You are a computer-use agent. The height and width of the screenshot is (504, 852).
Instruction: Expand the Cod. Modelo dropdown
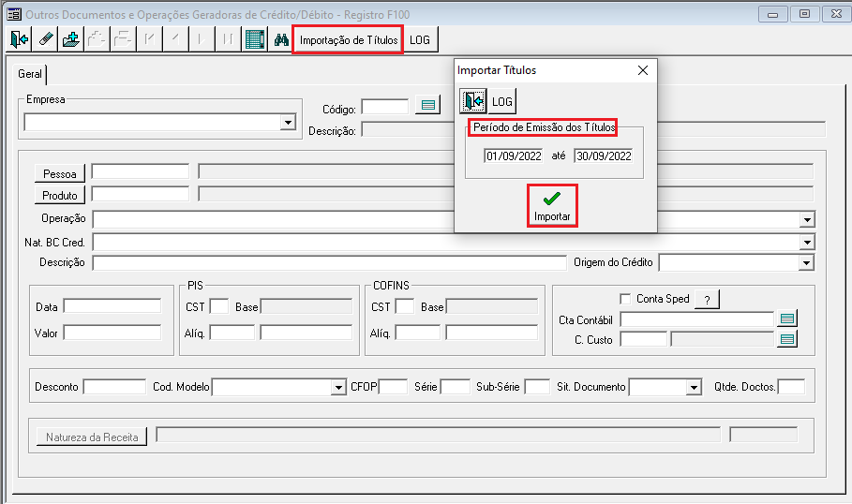(338, 387)
